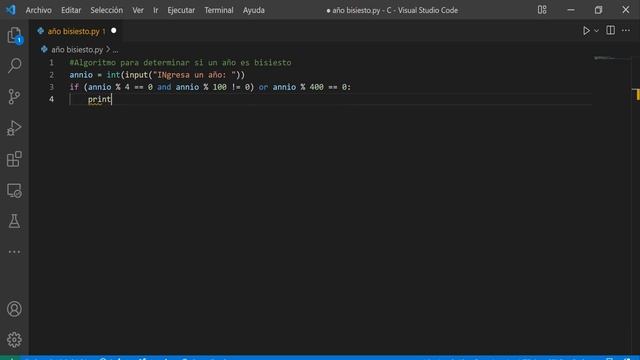
Task: Open the Explorer view in activity bar
Action: (x=14, y=35)
